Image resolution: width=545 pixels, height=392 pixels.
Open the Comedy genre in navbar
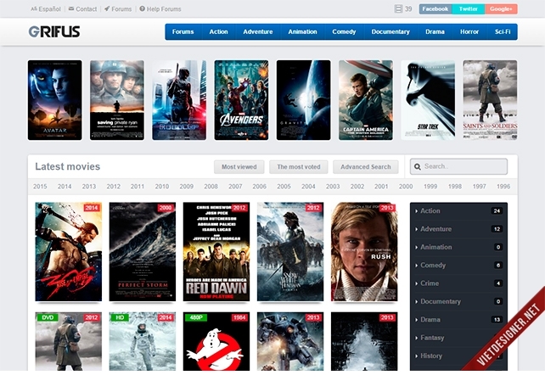point(344,31)
